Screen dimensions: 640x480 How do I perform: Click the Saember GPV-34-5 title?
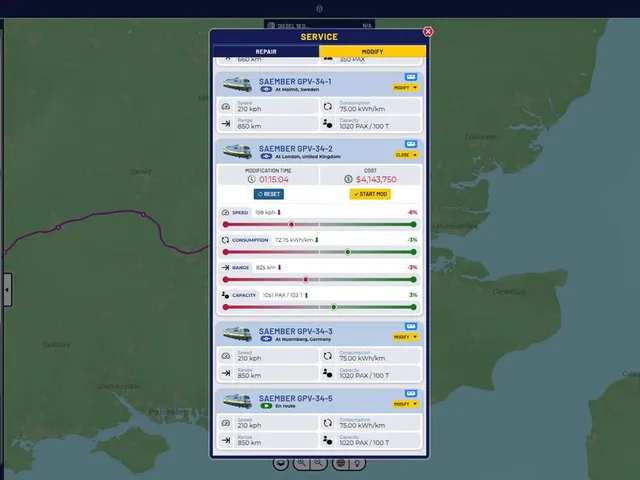[x=296, y=398]
